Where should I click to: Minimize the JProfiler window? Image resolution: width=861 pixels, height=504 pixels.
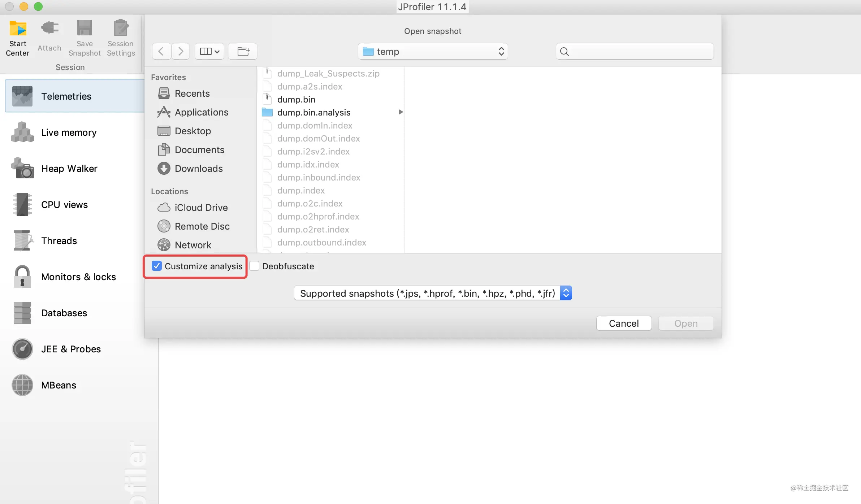[24, 6]
